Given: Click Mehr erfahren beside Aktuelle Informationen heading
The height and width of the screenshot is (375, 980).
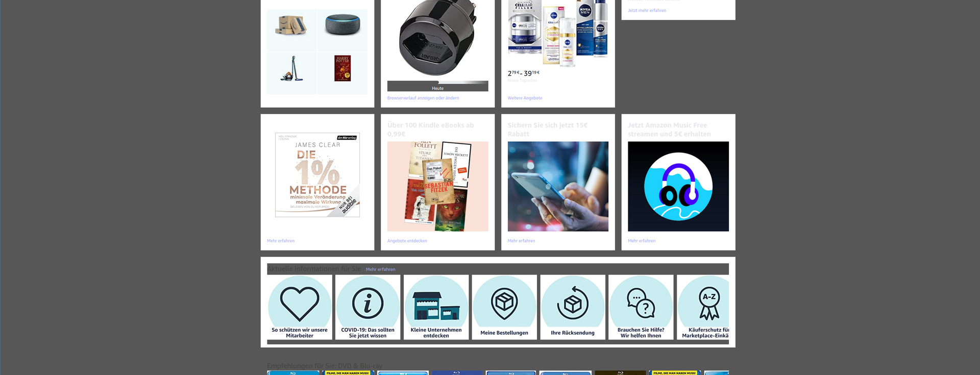Looking at the screenshot, I should coord(380,269).
